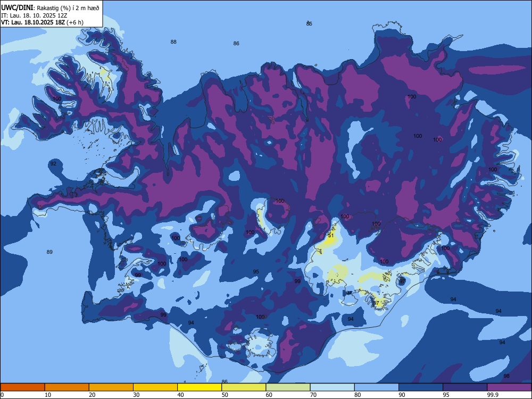Click the 100 value in the Westfjords

point(57,99)
